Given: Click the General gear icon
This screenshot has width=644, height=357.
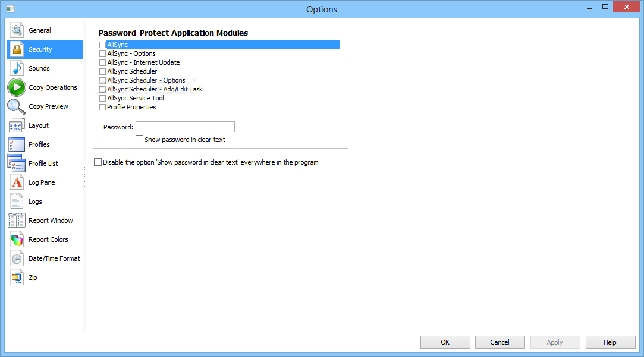Looking at the screenshot, I should click(17, 30).
